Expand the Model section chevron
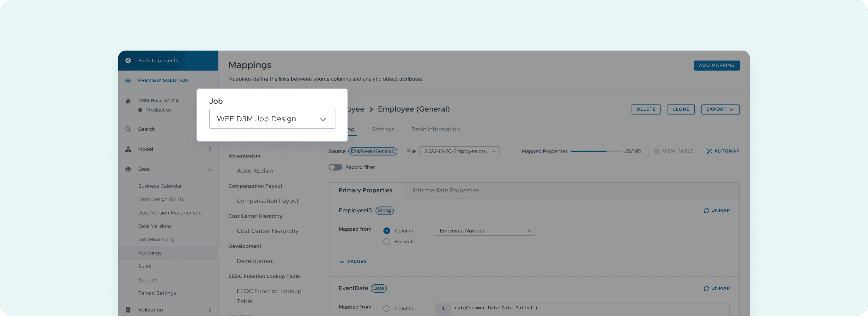This screenshot has height=316, width=868. (x=210, y=149)
